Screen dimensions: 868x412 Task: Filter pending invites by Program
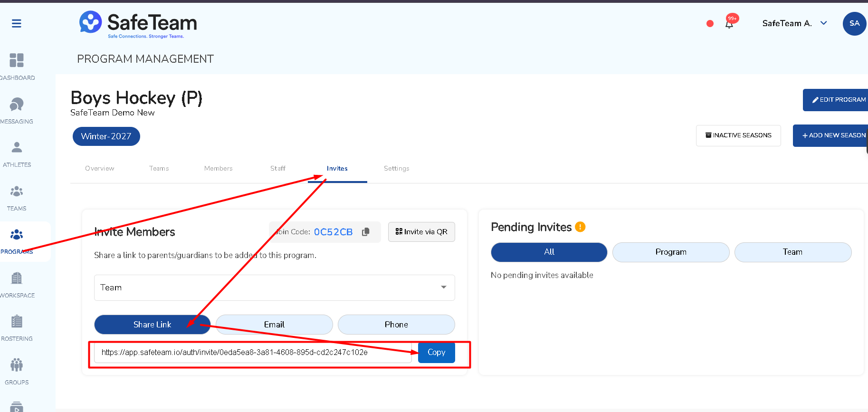671,252
